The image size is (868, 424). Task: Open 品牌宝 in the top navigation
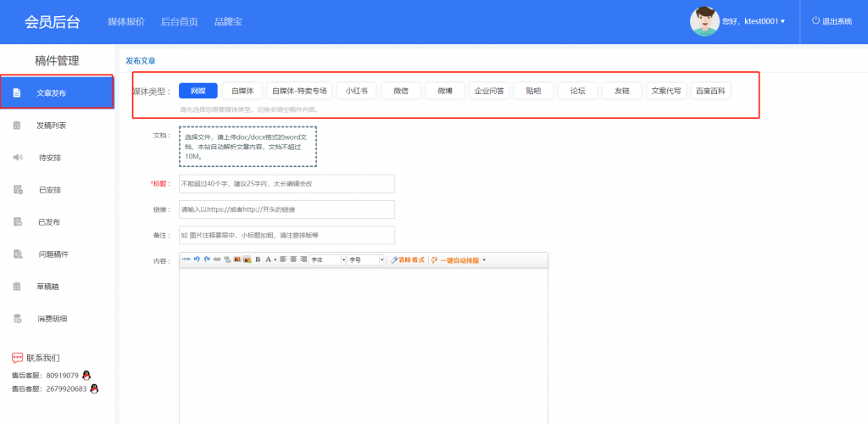(228, 21)
